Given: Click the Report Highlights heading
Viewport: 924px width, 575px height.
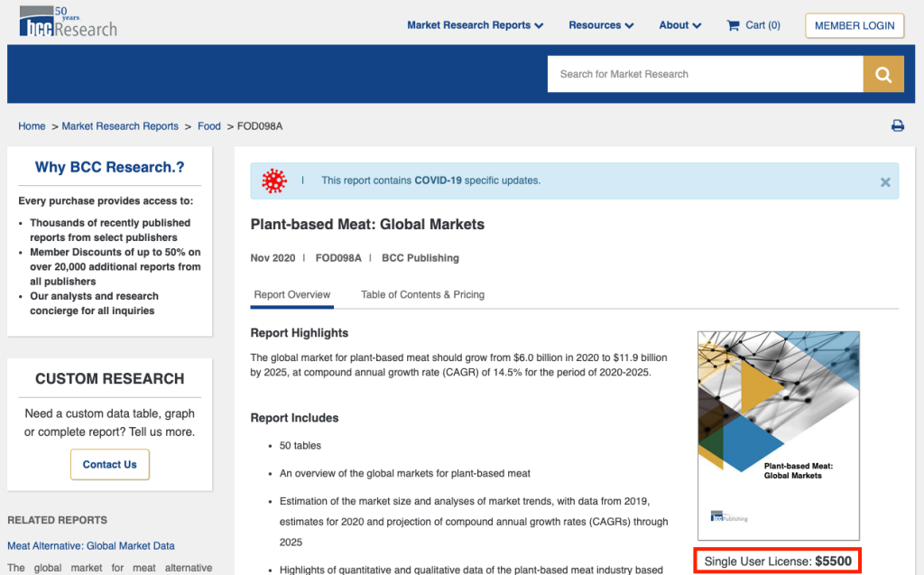Looking at the screenshot, I should tap(300, 333).
